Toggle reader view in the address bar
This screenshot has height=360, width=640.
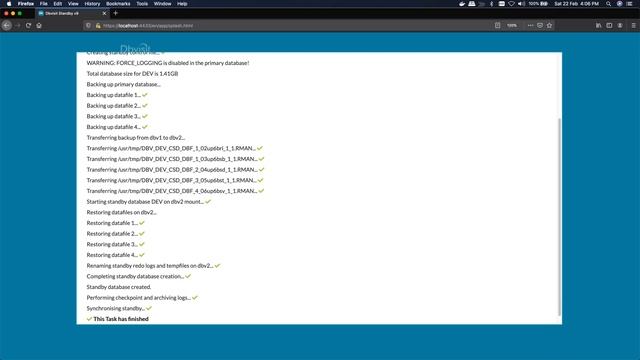[x=497, y=25]
